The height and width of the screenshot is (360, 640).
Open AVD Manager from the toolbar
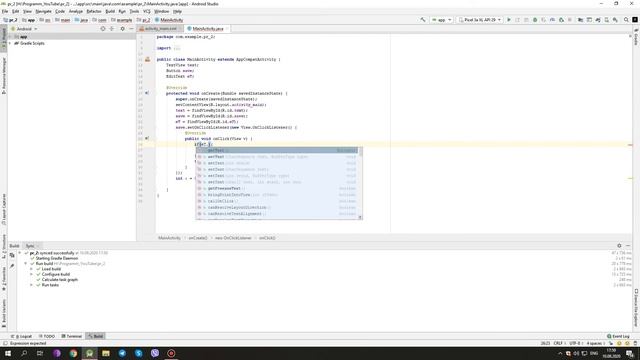[606, 20]
